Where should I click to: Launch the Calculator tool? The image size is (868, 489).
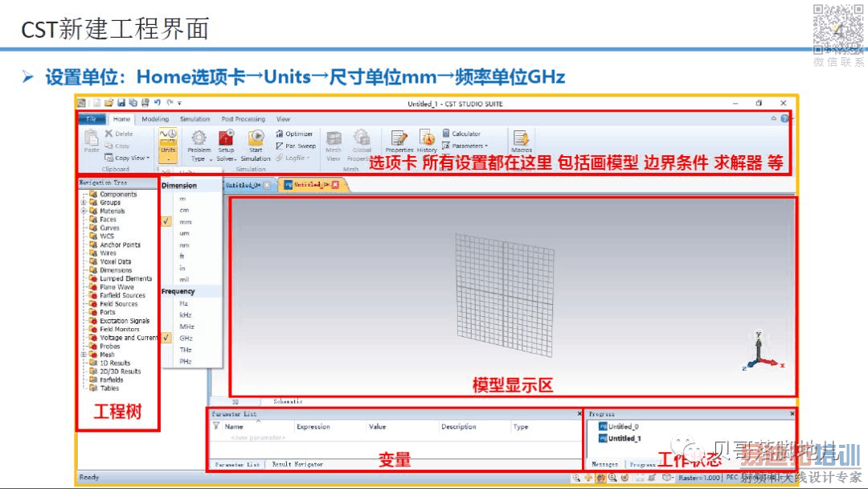(461, 134)
